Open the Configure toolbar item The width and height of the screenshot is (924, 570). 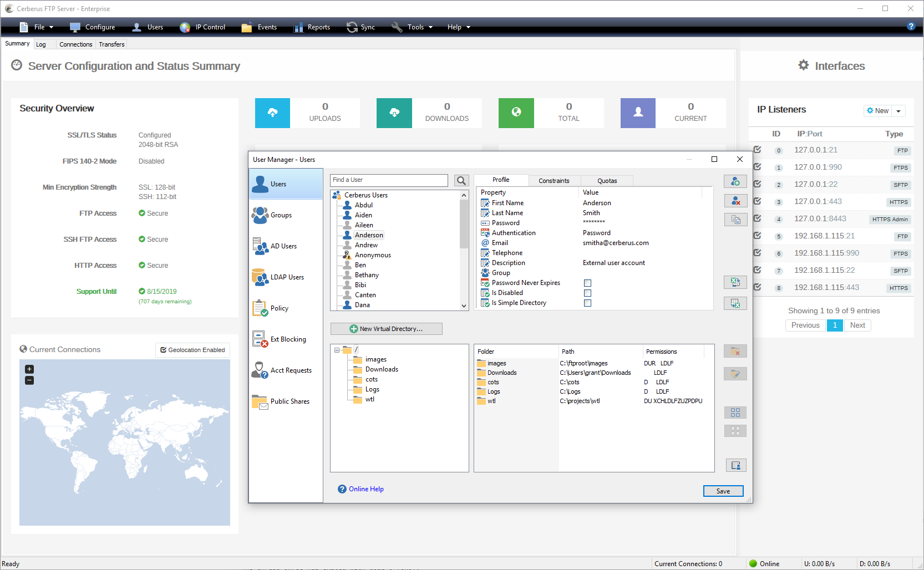(93, 27)
